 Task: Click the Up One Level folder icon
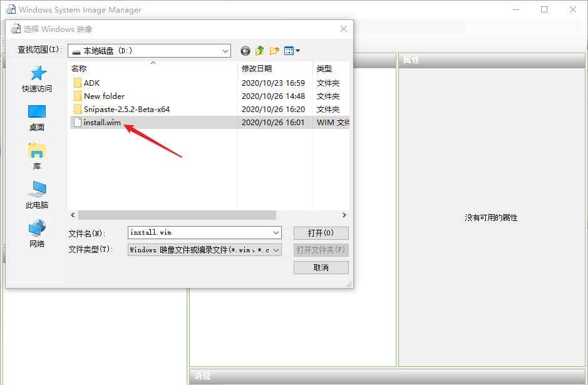(x=259, y=51)
